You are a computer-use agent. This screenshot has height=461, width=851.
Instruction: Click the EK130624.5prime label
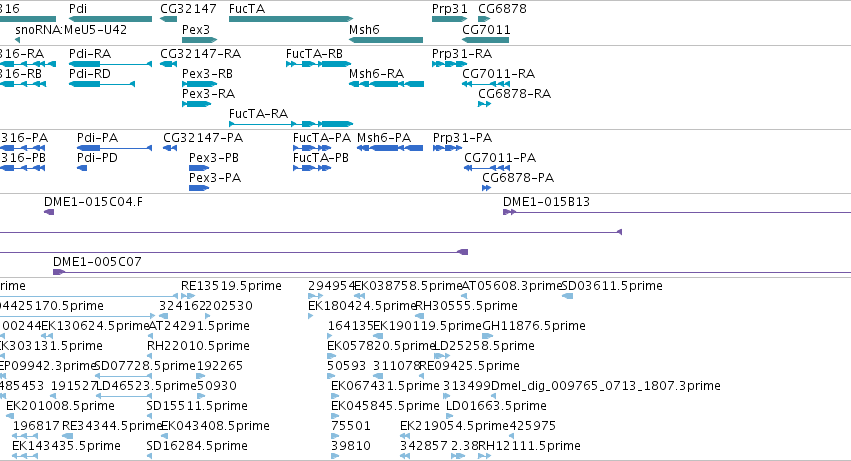tap(95, 326)
